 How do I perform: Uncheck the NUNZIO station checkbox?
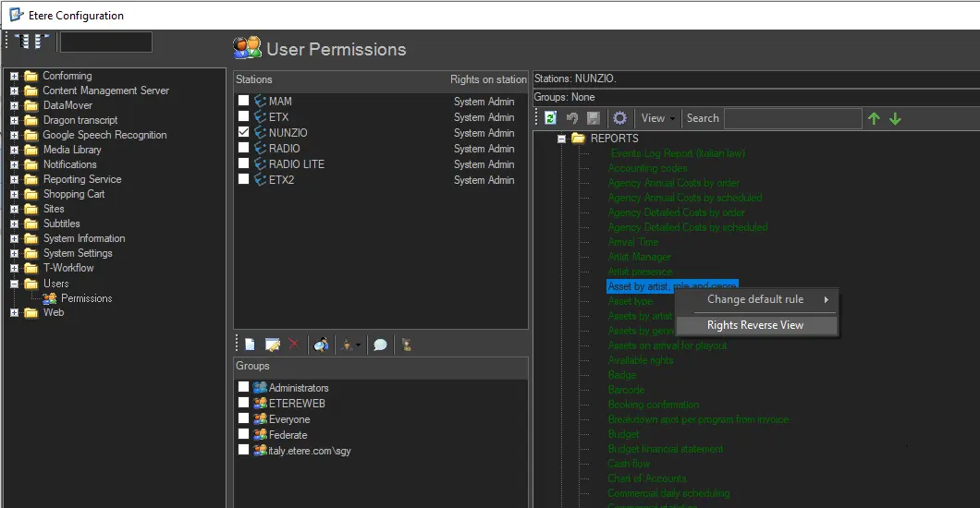243,133
